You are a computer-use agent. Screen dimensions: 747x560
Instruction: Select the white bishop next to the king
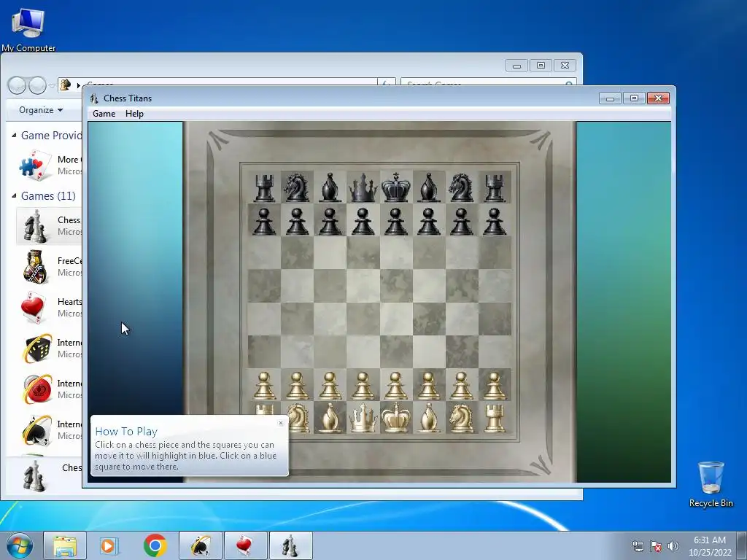click(428, 418)
